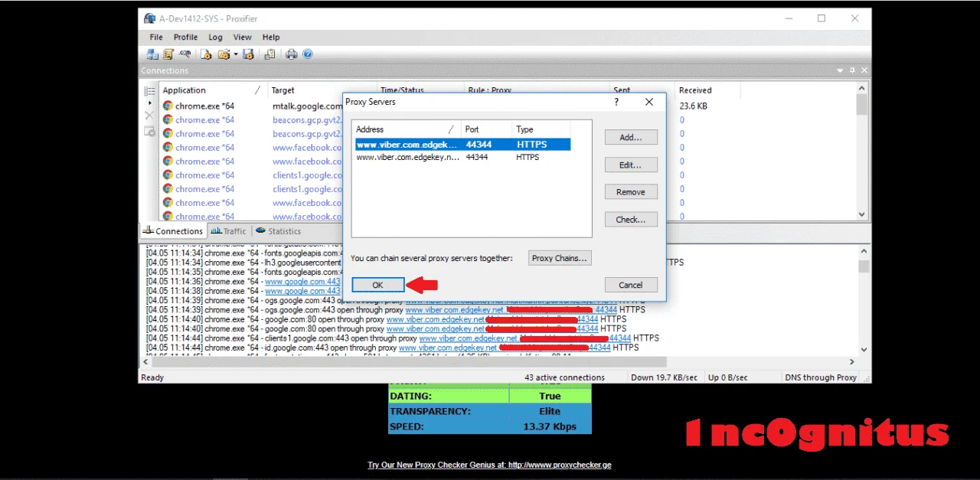Click the Add... button in Proxy Servers
The width and height of the screenshot is (980, 480).
tap(631, 137)
